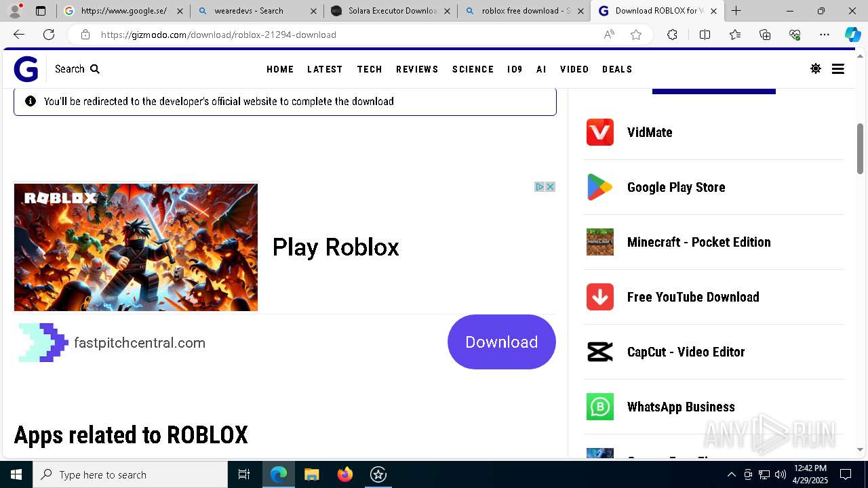This screenshot has width=868, height=488.
Task: Toggle dark mode sun icon
Action: pos(816,68)
